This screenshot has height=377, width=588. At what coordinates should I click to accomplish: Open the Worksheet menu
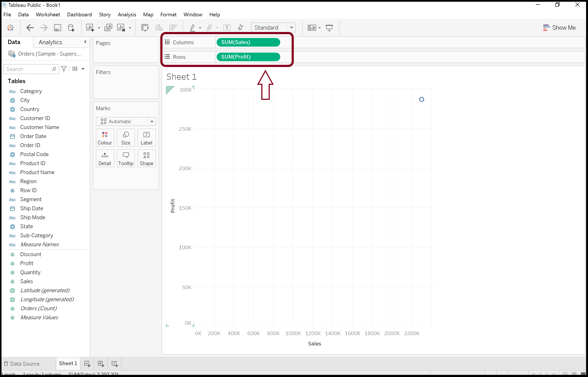pyautogui.click(x=48, y=14)
